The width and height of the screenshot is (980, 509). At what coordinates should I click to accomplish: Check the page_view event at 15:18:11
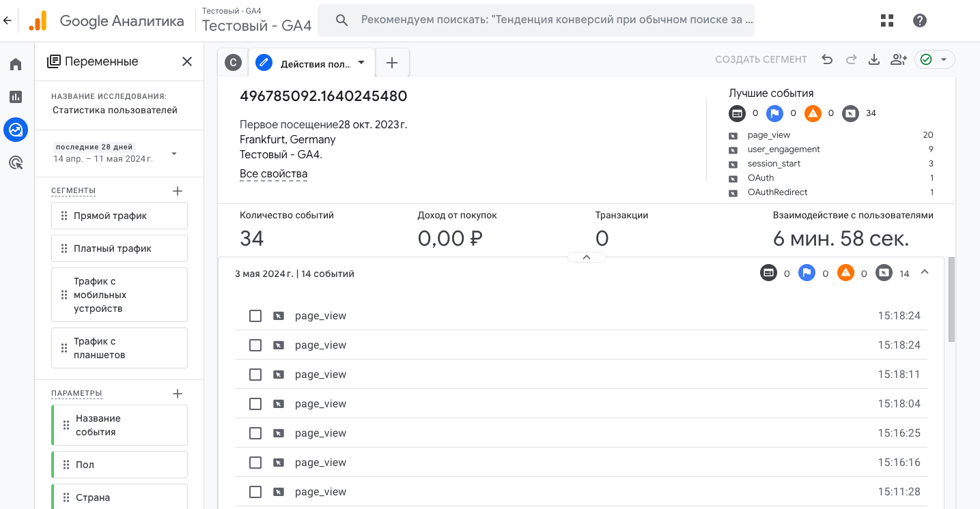click(x=255, y=375)
